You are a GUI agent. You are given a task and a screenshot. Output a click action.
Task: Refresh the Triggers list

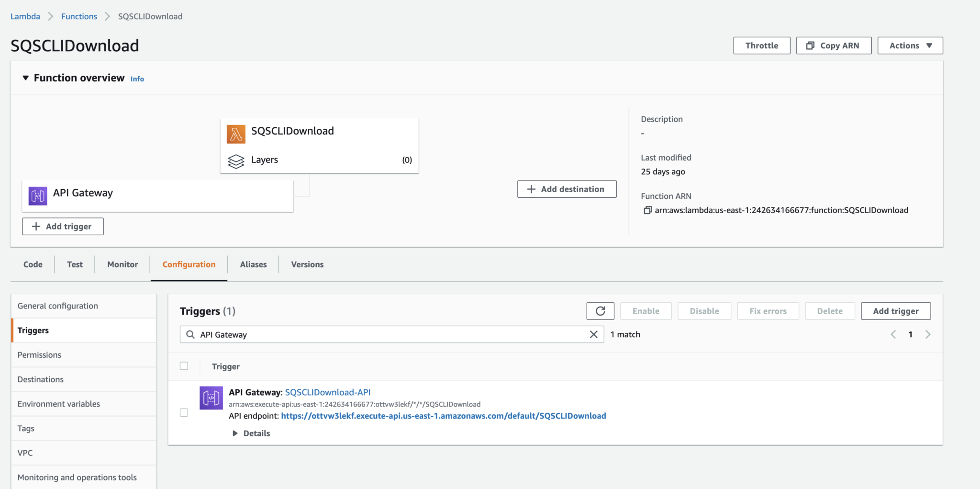click(600, 310)
